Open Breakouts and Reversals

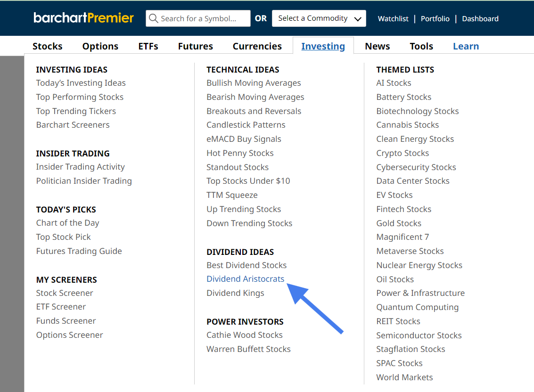tap(254, 111)
